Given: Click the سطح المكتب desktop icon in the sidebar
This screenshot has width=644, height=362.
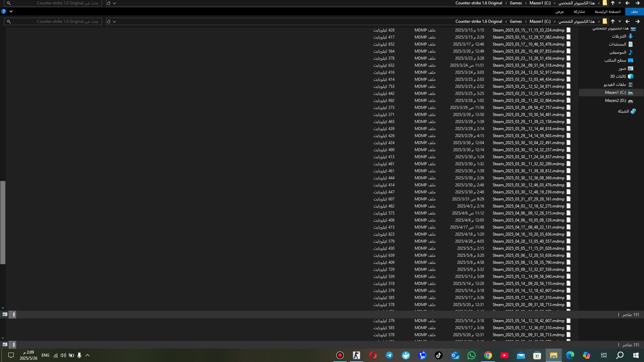Looking at the screenshot, I should [x=631, y=60].
